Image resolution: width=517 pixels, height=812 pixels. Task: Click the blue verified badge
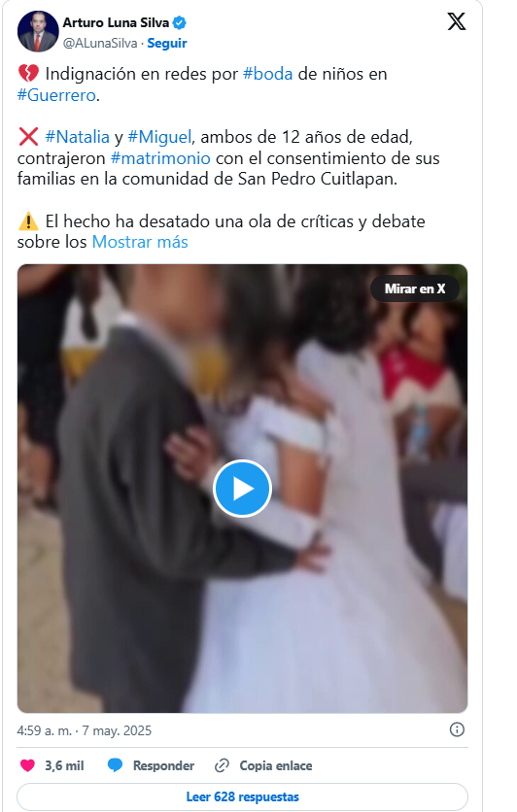179,22
